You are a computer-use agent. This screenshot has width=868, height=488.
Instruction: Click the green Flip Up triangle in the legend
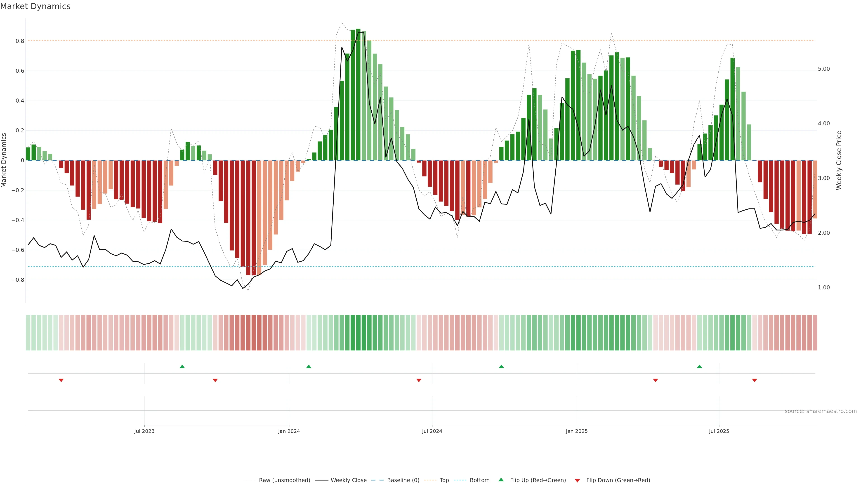click(x=501, y=480)
